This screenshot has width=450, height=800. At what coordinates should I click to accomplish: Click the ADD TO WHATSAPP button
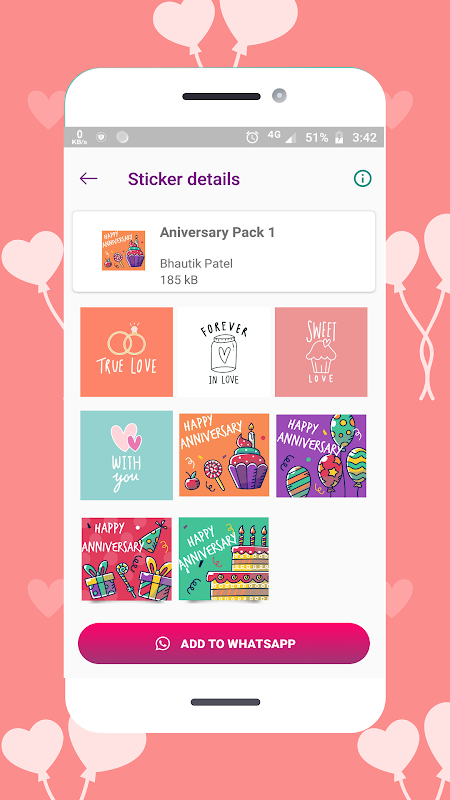223,643
